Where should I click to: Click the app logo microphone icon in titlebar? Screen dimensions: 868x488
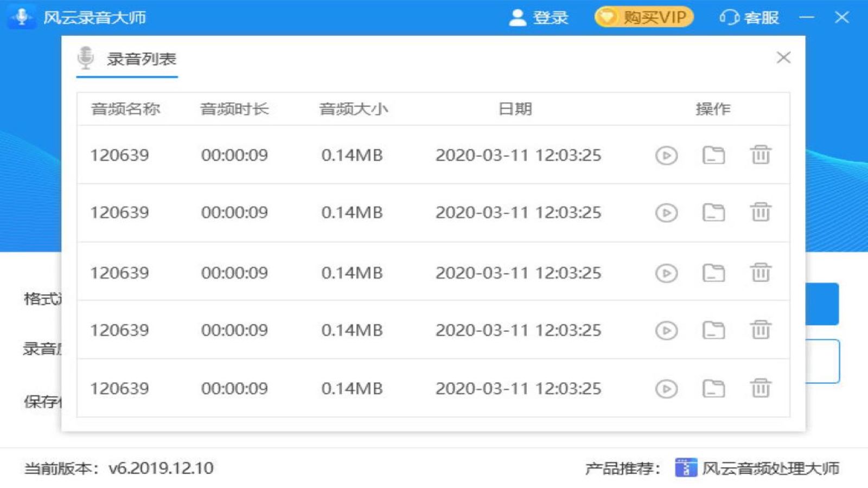(x=22, y=16)
